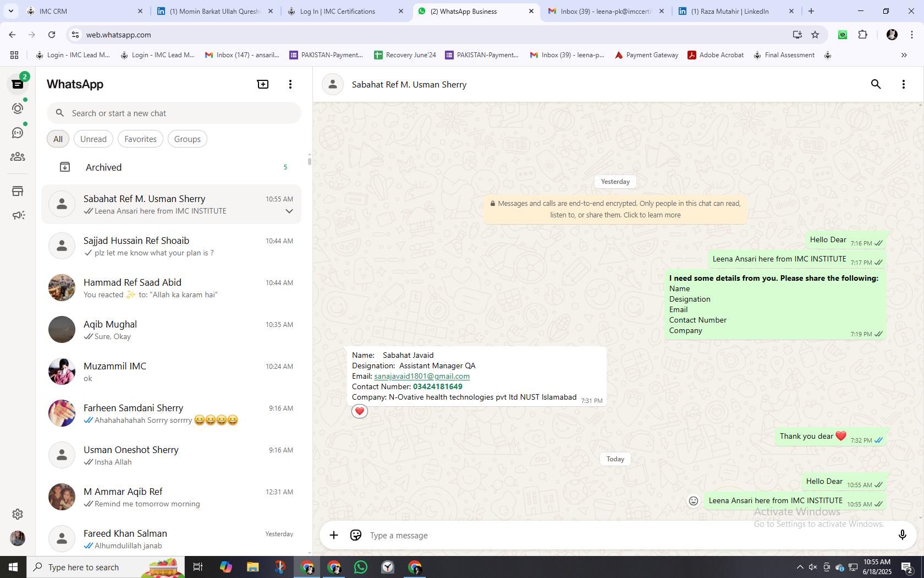Image resolution: width=924 pixels, height=578 pixels.
Task: Open the emoji and sticker picker
Action: click(x=356, y=535)
